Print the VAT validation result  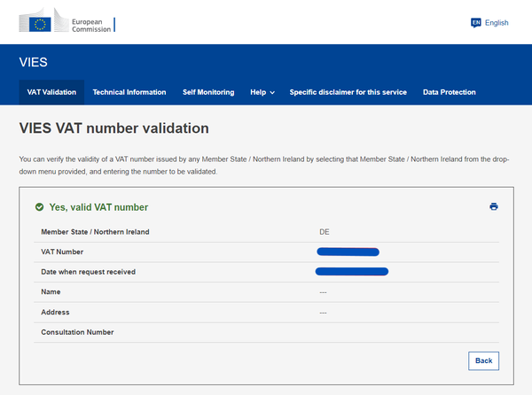pyautogui.click(x=494, y=206)
